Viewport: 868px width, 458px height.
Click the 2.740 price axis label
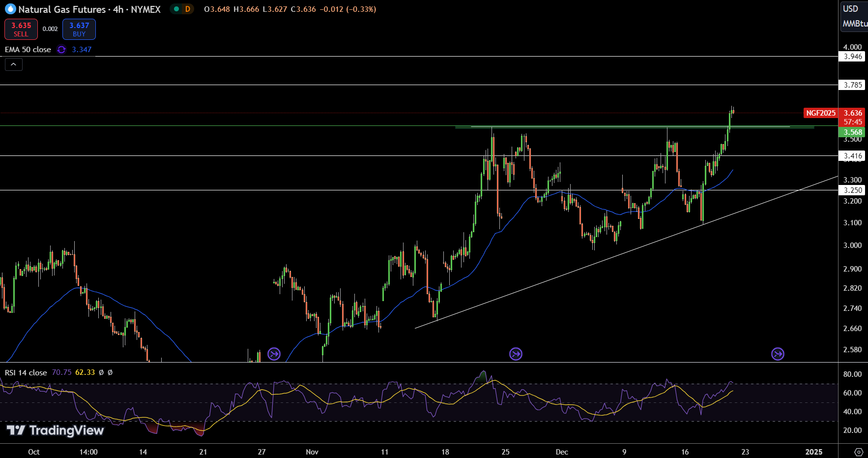pos(852,308)
